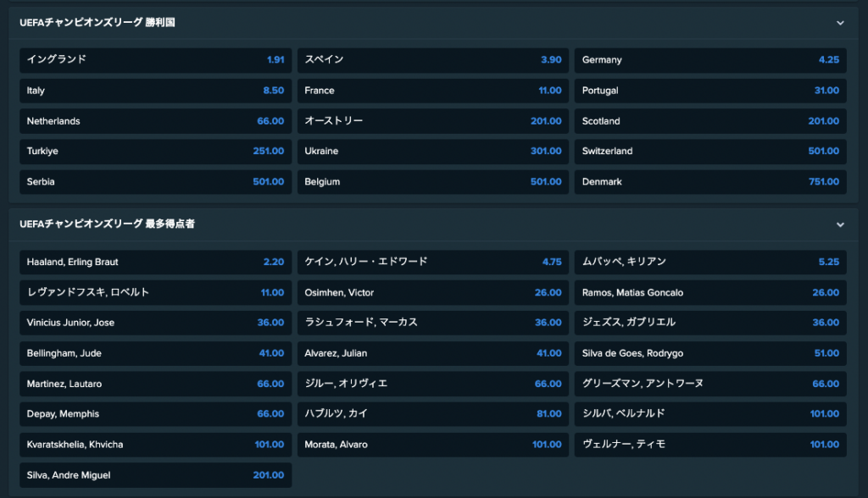Select ヴェルナー, ティモ odds 101.00
This screenshot has width=868, height=498.
pos(710,445)
